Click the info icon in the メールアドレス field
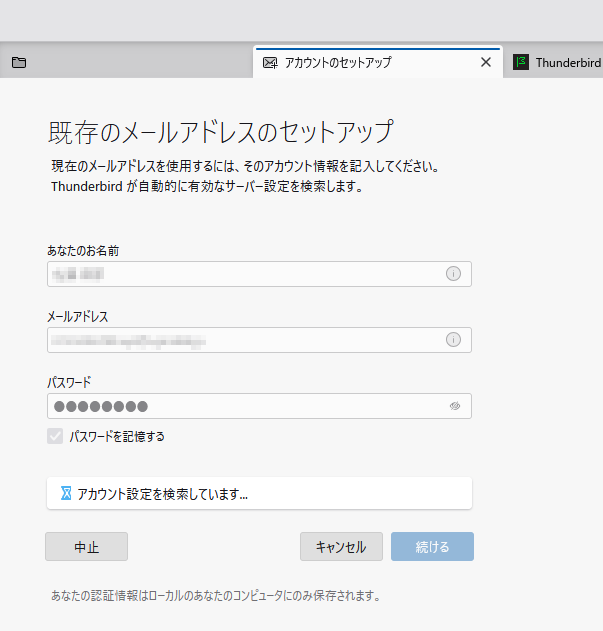This screenshot has height=631, width=603. [453, 340]
